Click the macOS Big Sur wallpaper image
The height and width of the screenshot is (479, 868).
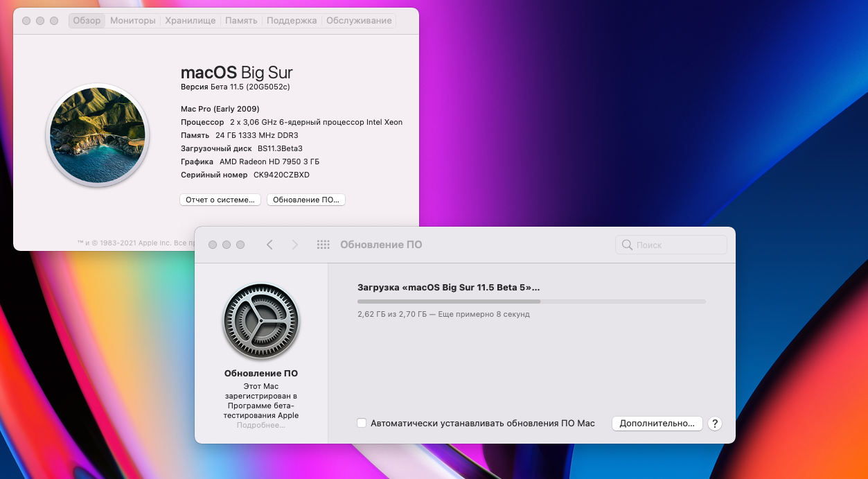[98, 135]
